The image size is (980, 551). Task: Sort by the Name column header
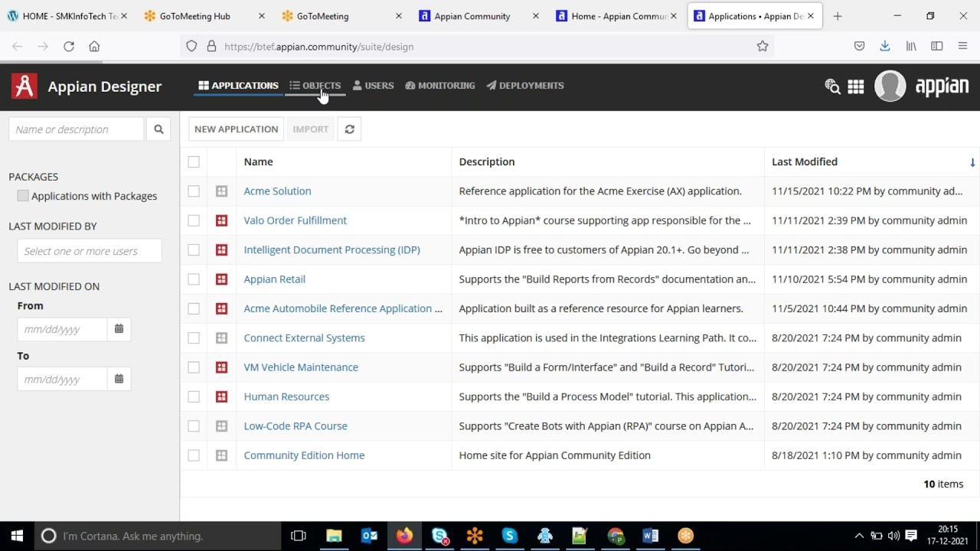coord(258,162)
